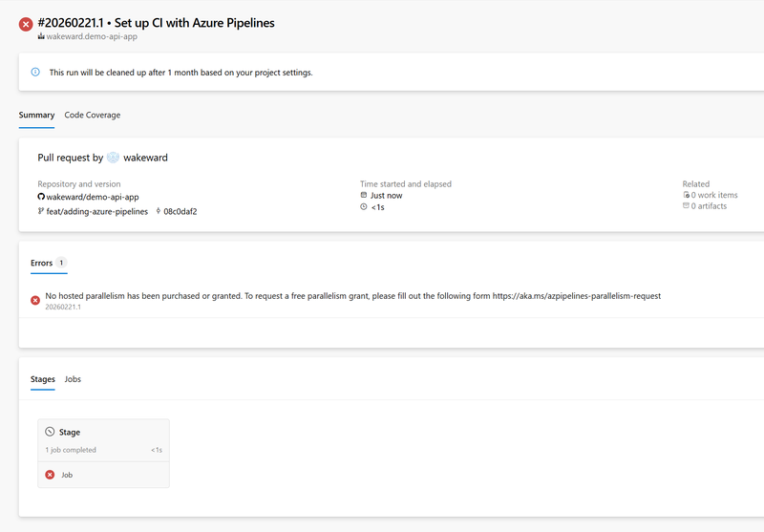Click the wakeward user avatar icon
Screen dimensions: 764x532
tap(113, 158)
